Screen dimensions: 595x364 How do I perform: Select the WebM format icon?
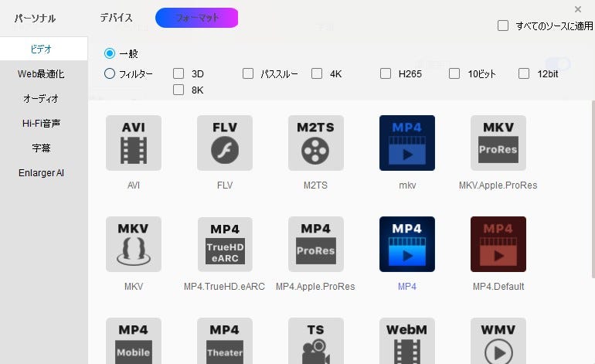coord(407,341)
